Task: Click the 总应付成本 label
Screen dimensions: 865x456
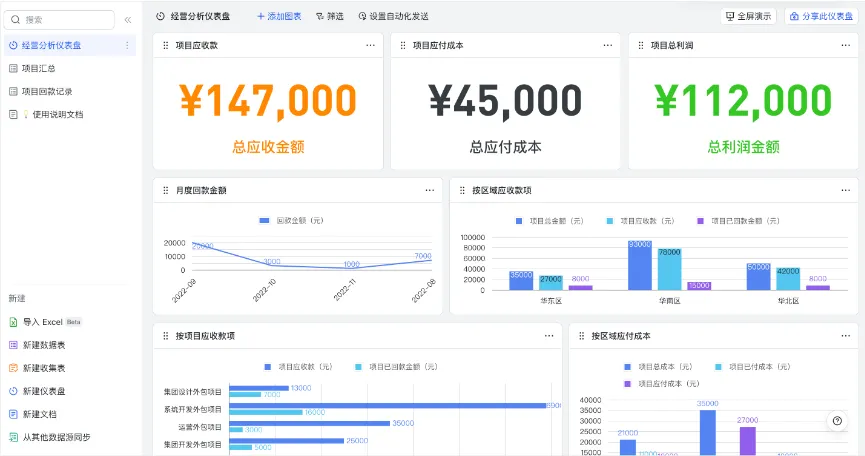Action: point(505,147)
